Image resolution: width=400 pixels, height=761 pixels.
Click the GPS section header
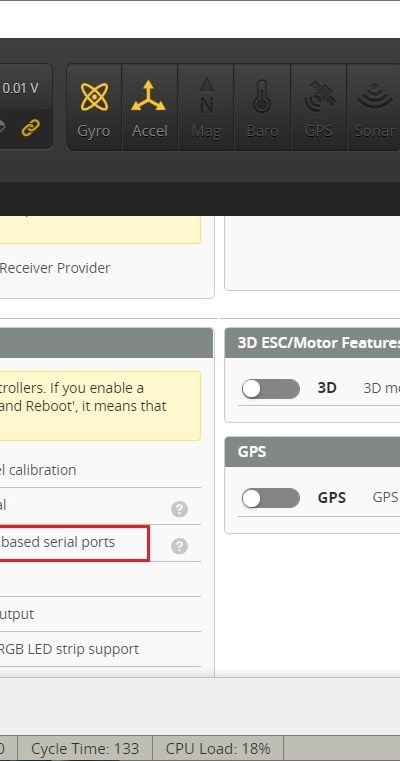coord(313,451)
